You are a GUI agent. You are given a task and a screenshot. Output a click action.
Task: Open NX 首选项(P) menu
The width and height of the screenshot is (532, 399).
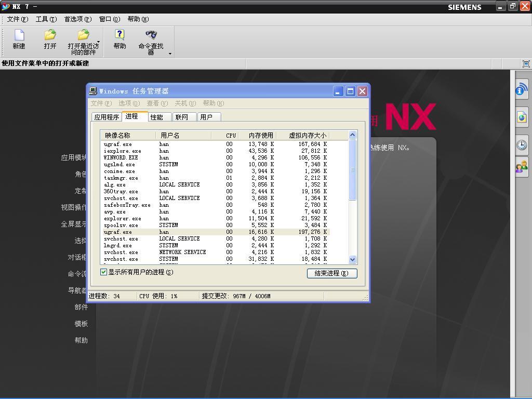click(78, 19)
